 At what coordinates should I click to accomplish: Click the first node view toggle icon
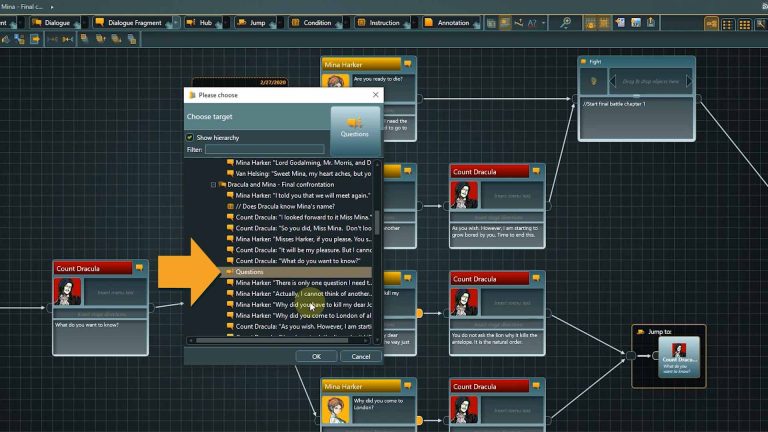point(491,23)
